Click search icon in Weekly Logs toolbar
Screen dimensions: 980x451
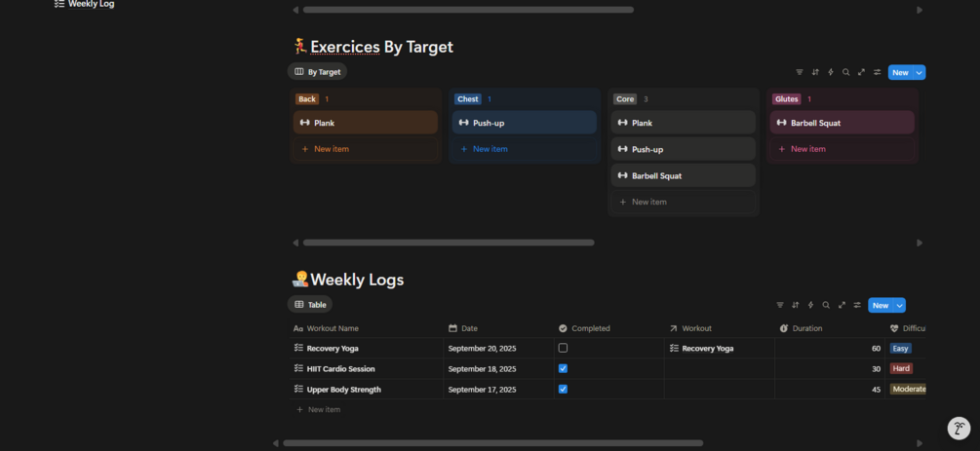(x=826, y=305)
